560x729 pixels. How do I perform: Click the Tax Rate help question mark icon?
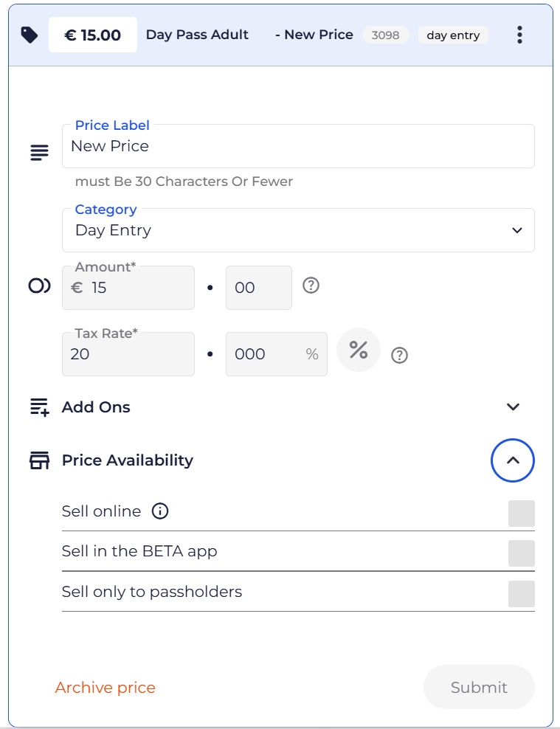point(399,356)
